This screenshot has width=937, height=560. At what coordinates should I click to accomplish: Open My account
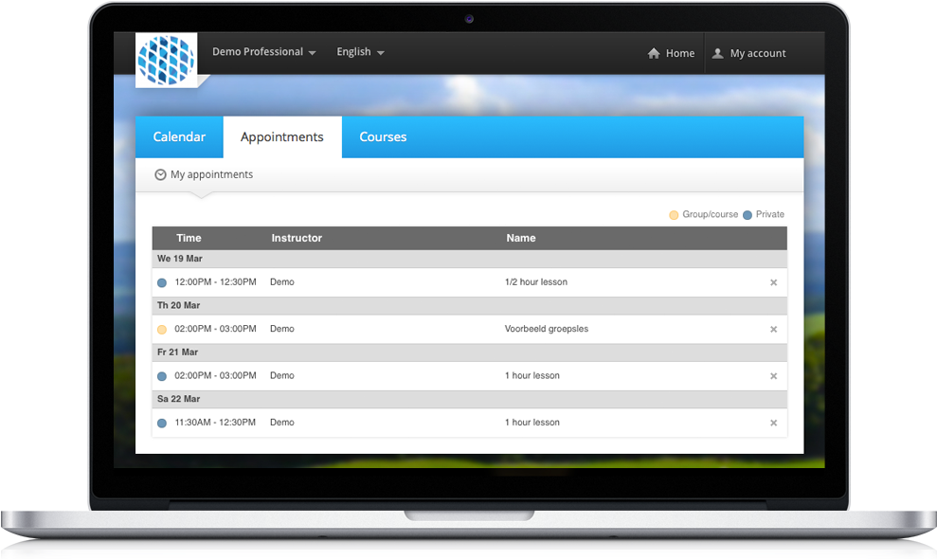[756, 53]
